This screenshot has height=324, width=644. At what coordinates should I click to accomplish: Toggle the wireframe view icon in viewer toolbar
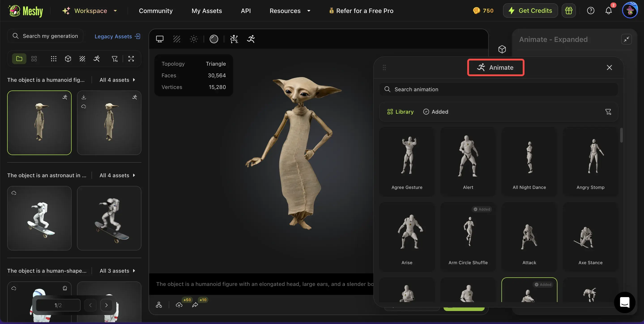pos(177,39)
